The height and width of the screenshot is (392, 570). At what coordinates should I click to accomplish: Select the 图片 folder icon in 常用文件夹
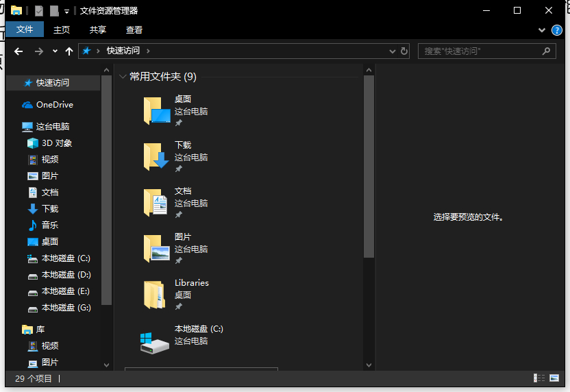(157, 248)
